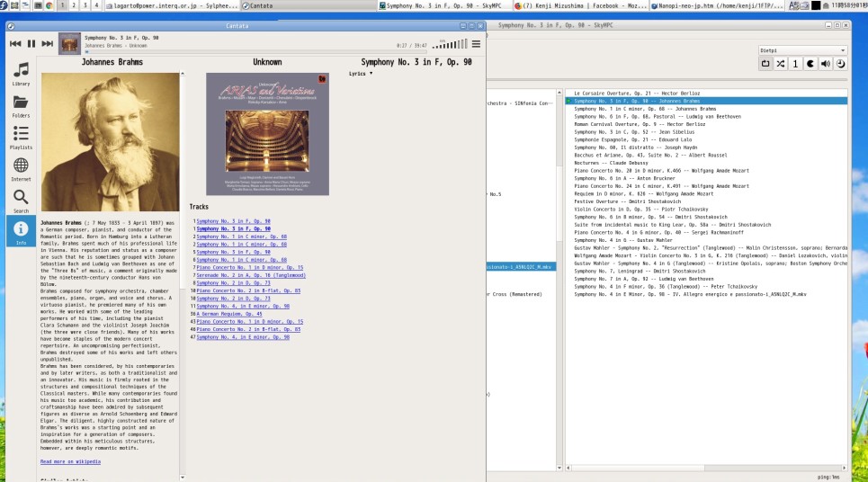Open the Dietpi server dropdown
The width and height of the screenshot is (868, 482).
[x=802, y=50]
